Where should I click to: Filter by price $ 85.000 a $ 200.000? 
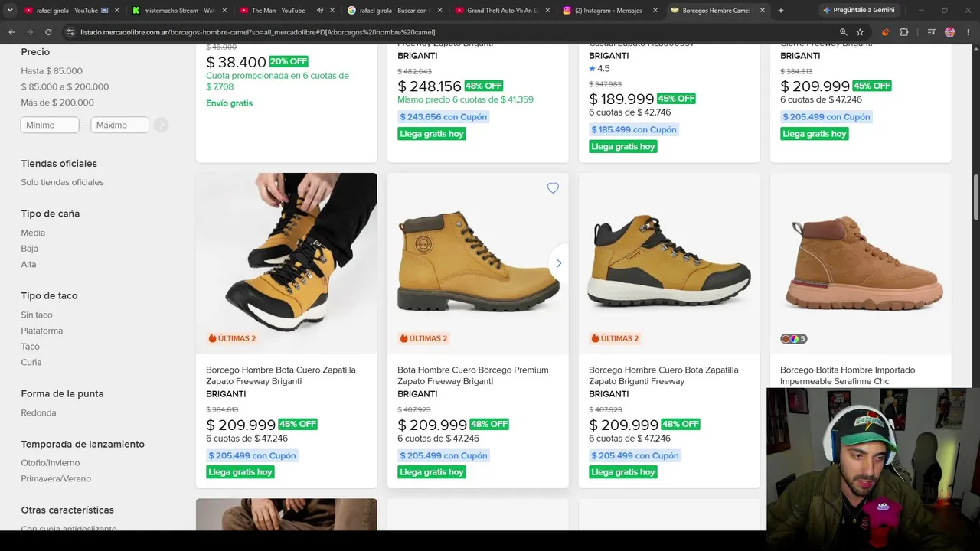click(x=65, y=86)
